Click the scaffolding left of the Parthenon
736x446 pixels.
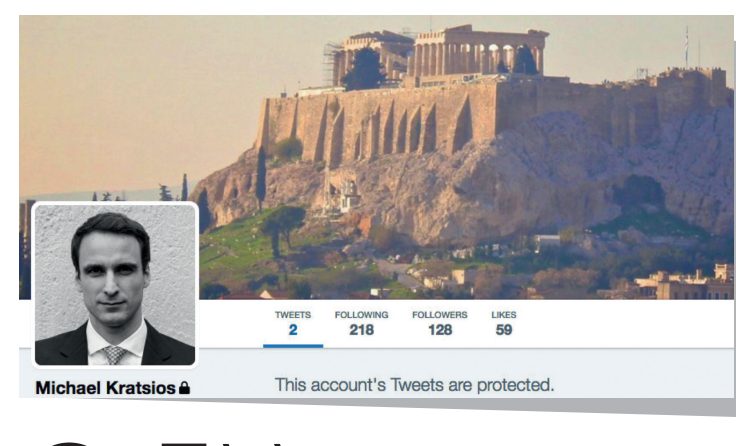[x=330, y=64]
